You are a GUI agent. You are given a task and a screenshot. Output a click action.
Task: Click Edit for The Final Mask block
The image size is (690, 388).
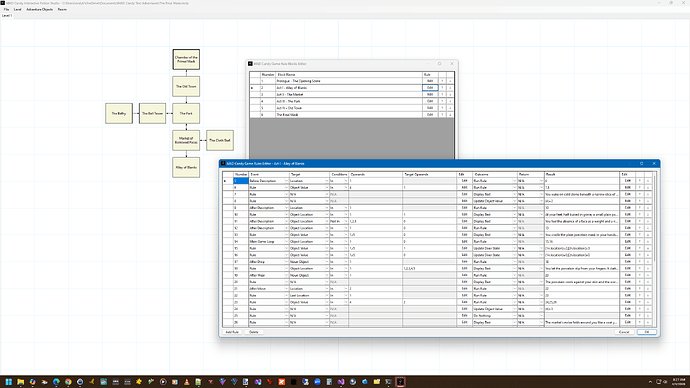[x=430, y=114]
